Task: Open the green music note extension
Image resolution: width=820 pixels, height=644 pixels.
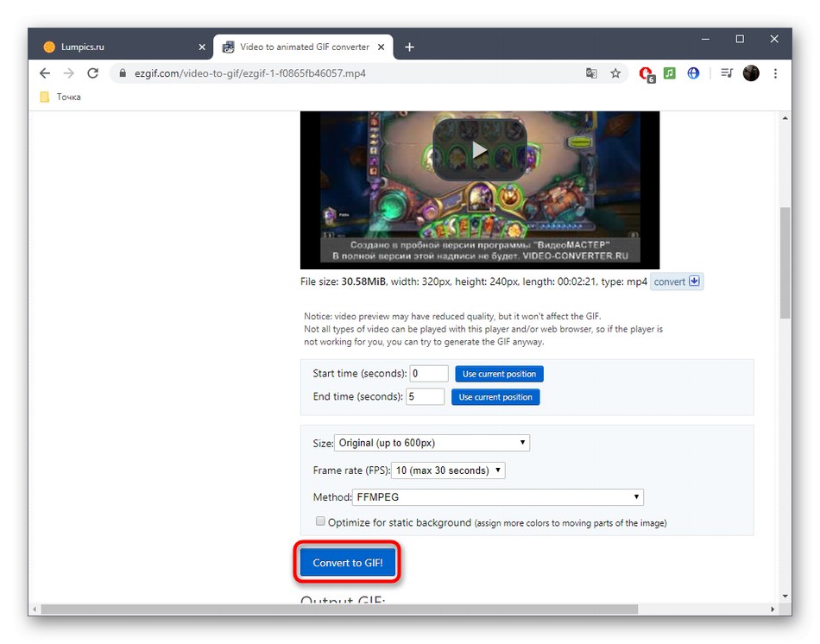Action: pos(670,73)
